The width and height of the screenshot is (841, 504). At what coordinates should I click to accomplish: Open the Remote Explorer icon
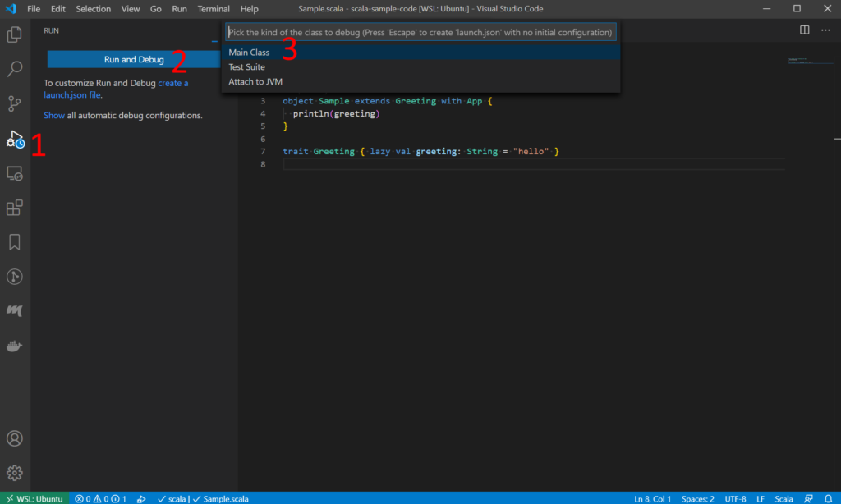15,173
